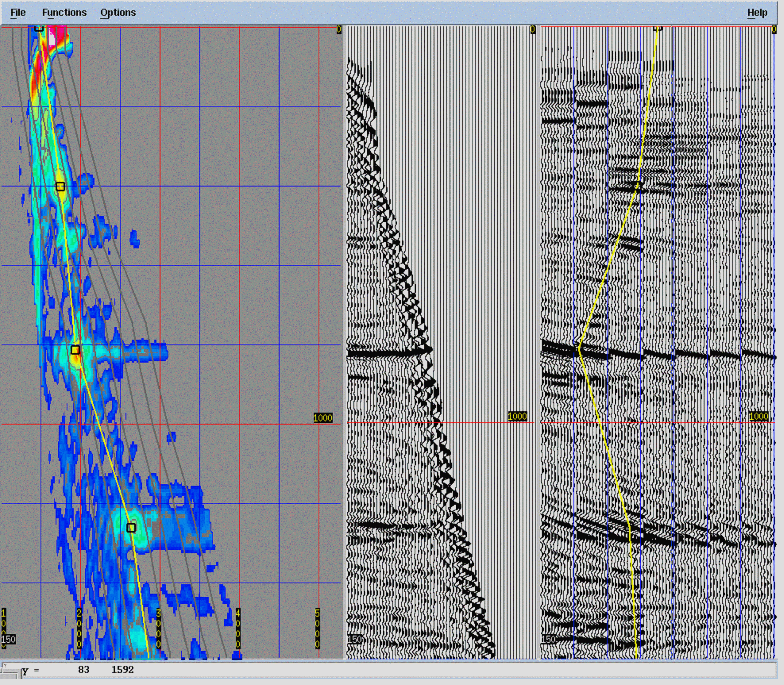Open the Functions menu

pos(64,13)
